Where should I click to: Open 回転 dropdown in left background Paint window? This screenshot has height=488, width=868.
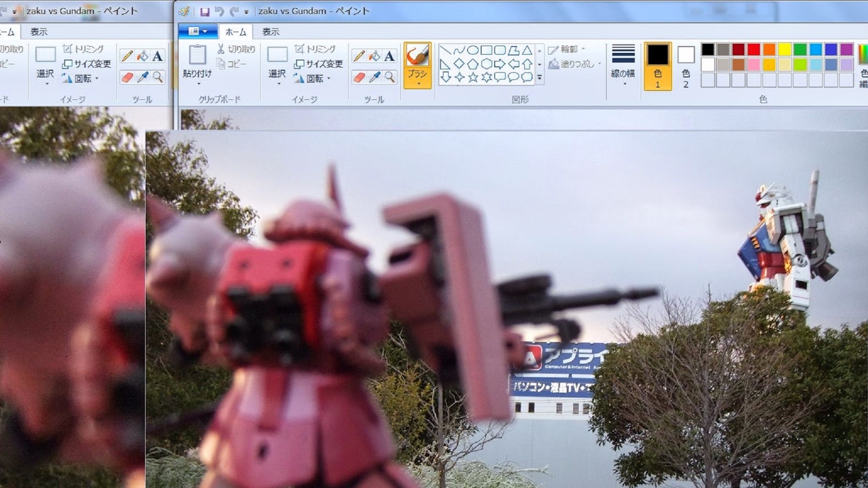pos(96,79)
